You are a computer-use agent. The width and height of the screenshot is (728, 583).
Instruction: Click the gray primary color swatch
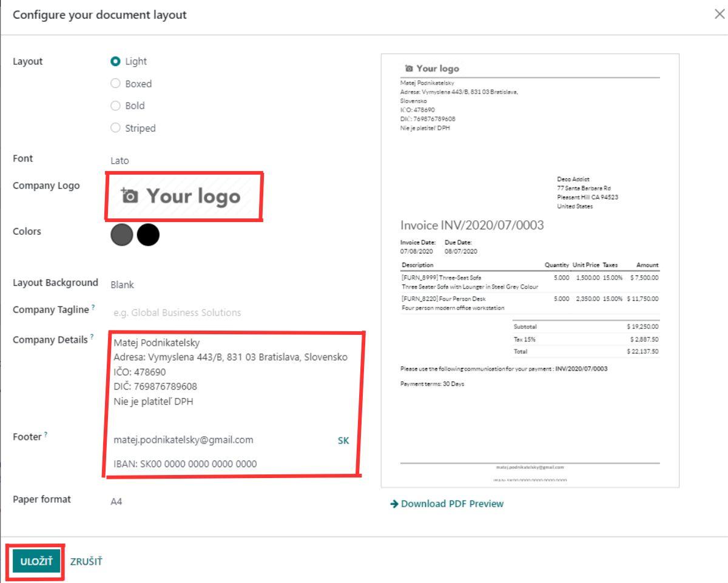point(122,235)
